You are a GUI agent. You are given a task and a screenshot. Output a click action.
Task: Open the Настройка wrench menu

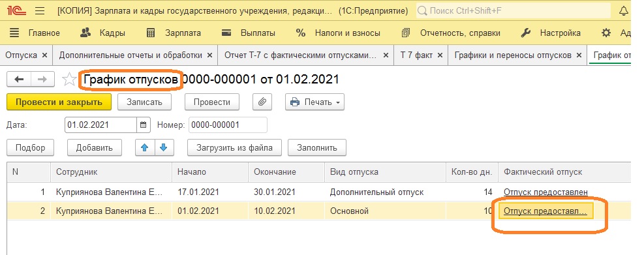[x=551, y=33]
